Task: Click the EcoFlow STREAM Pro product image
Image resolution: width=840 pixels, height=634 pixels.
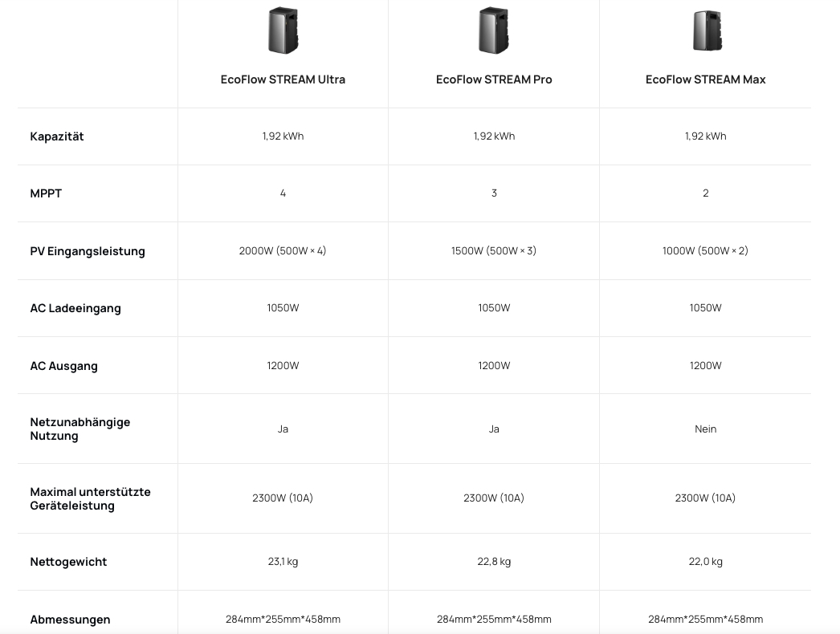Action: [493, 30]
